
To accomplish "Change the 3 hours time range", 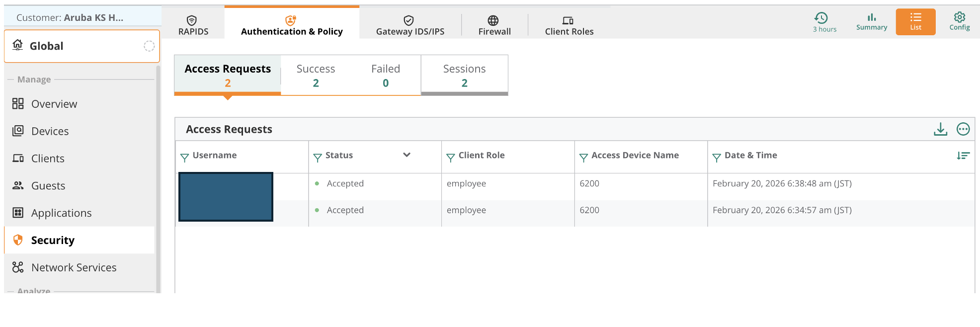I will [824, 22].
